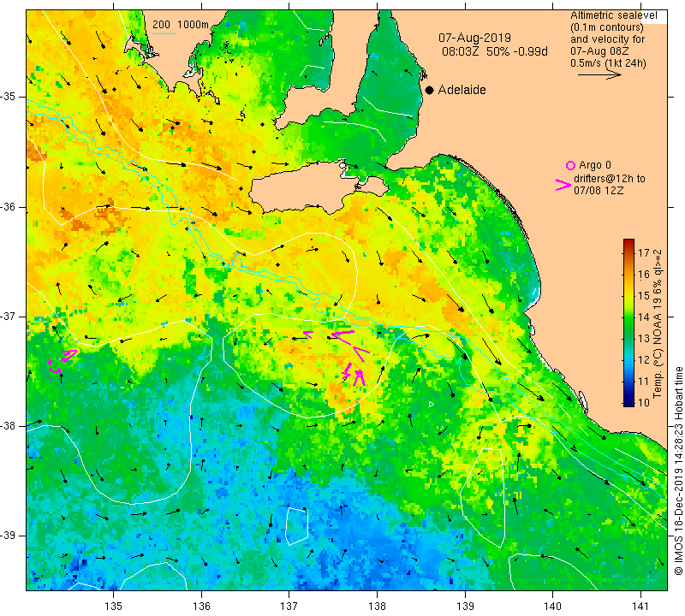Click the 138 longitude axis label
The height and width of the screenshot is (616, 685).
[377, 606]
